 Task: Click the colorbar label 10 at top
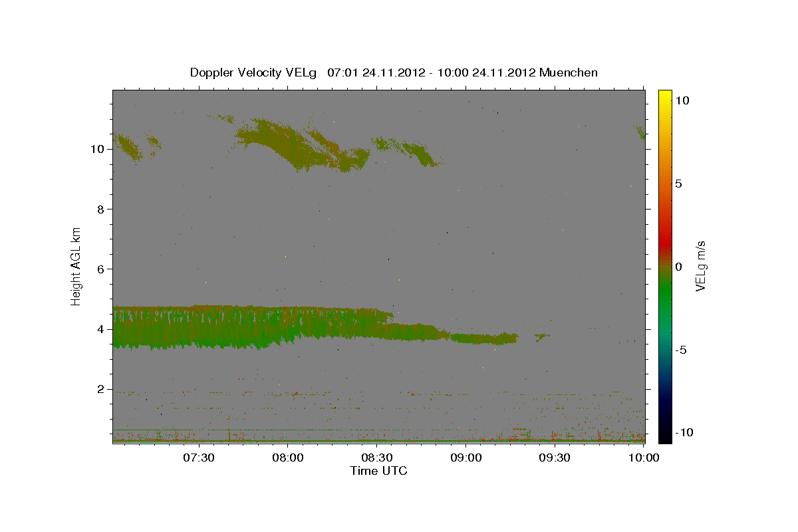(x=682, y=100)
